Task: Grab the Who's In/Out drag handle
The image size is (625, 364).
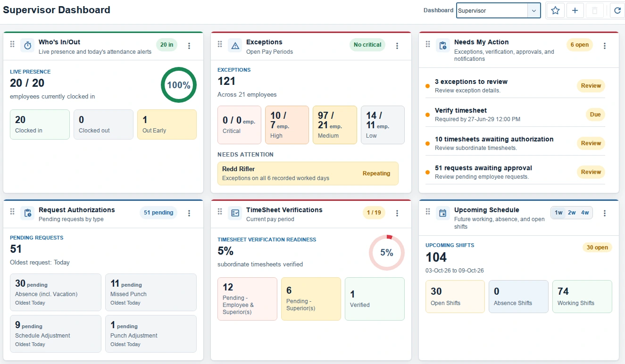Action: 12,44
